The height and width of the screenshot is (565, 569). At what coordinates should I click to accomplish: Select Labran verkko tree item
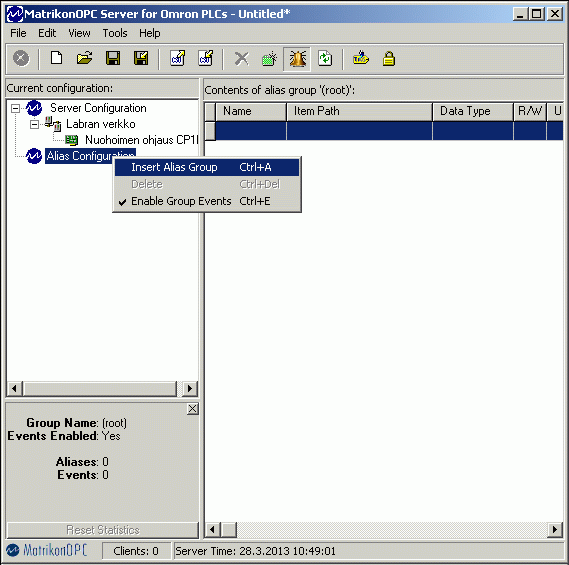pos(101,124)
